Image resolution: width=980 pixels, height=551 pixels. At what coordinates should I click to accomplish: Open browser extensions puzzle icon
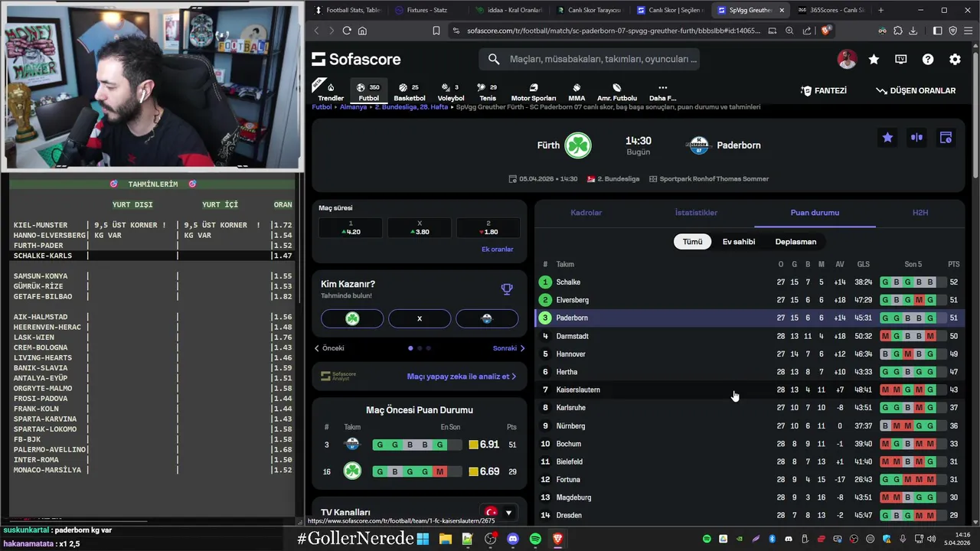897,31
